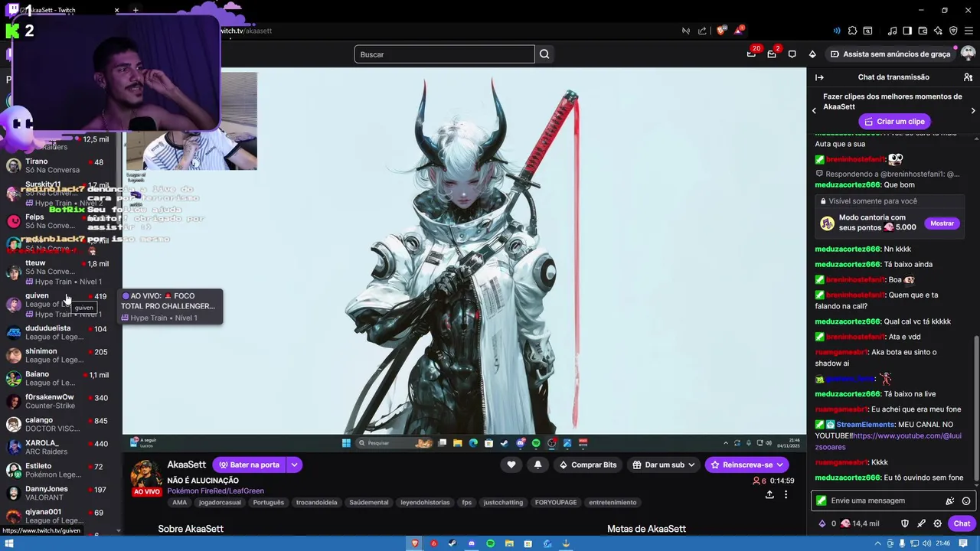Screen dimensions: 980x551
Task: Click the sword icon beside chat settings
Action: (x=921, y=523)
